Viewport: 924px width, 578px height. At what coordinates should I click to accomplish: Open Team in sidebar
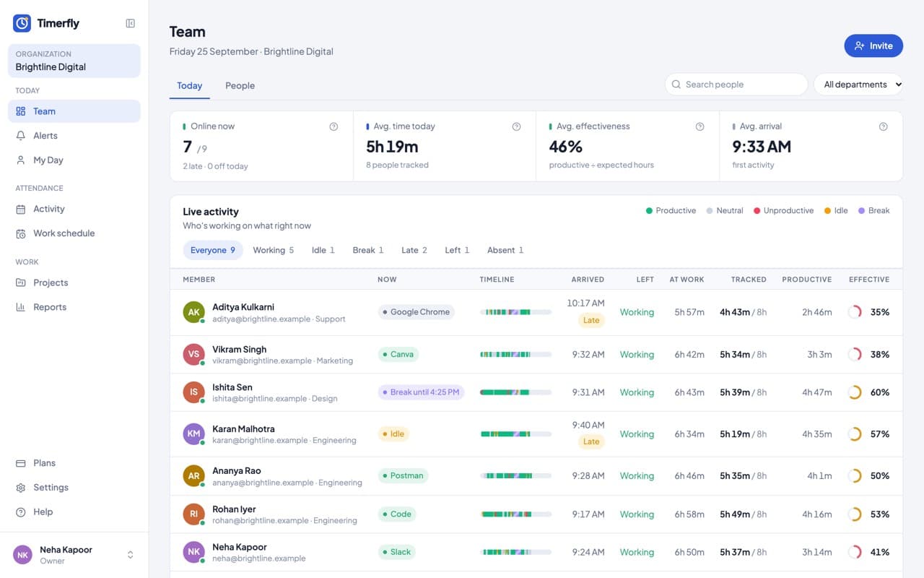74,111
